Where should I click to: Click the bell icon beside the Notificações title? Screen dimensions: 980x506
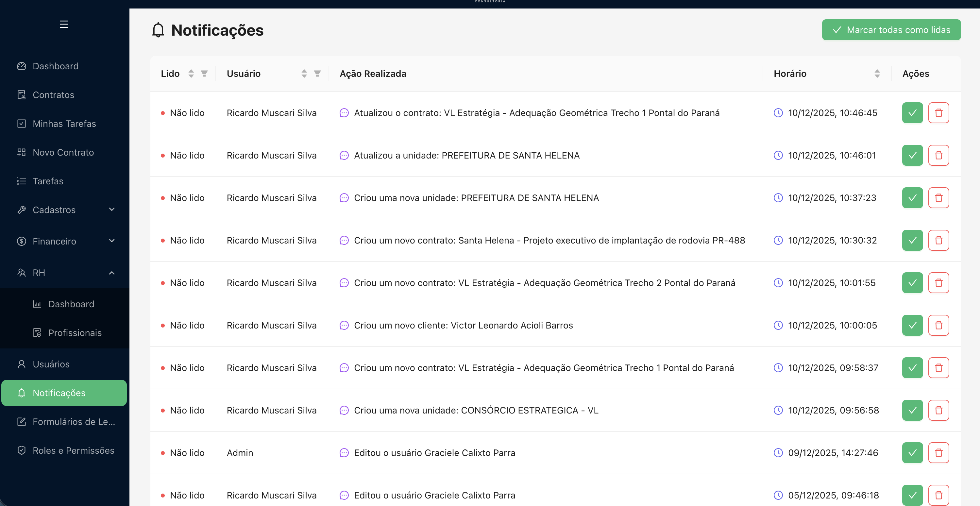(158, 30)
